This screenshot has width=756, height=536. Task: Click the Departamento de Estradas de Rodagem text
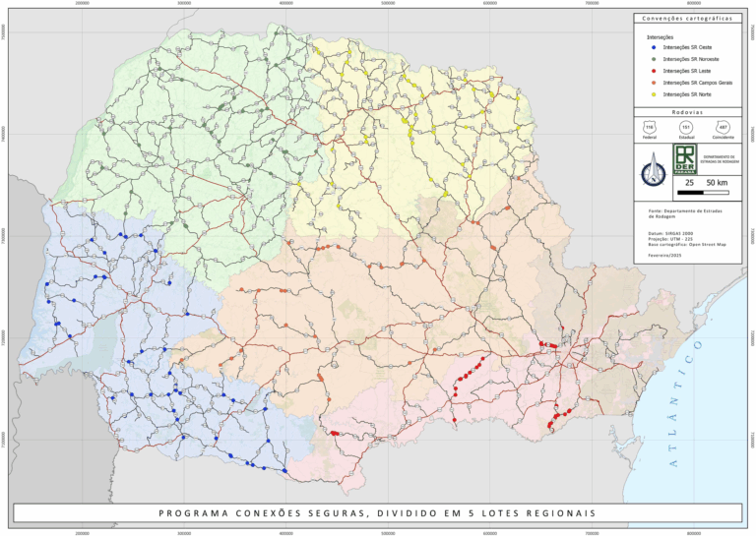point(722,159)
